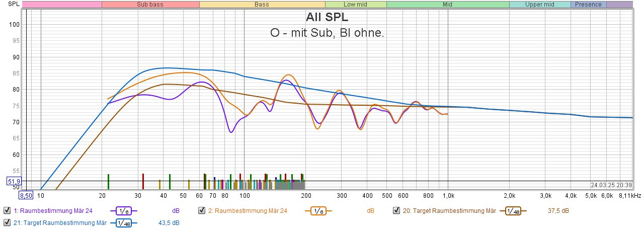Screen dimensions: 644x230
Task: Select the '20: Target Raumbestimmung Mär' legend label
Action: [449, 210]
